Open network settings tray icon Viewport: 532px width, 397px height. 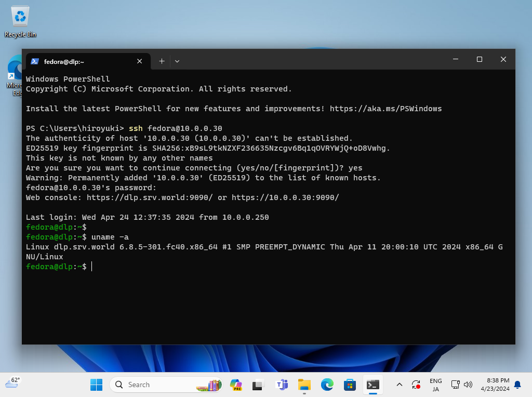455,385
